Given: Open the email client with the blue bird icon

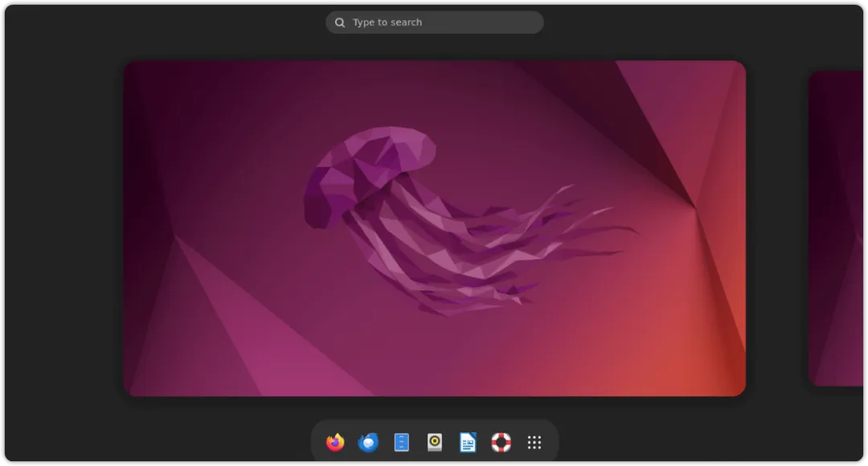Looking at the screenshot, I should 368,442.
